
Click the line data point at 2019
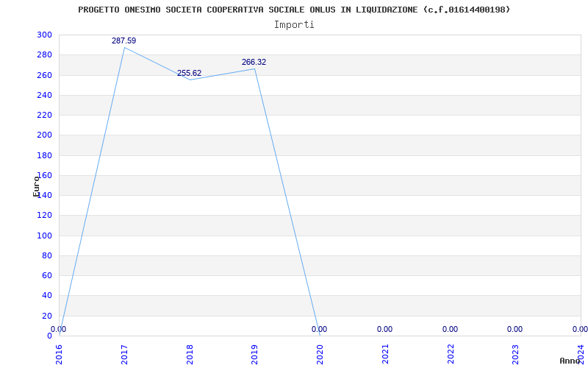[254, 68]
